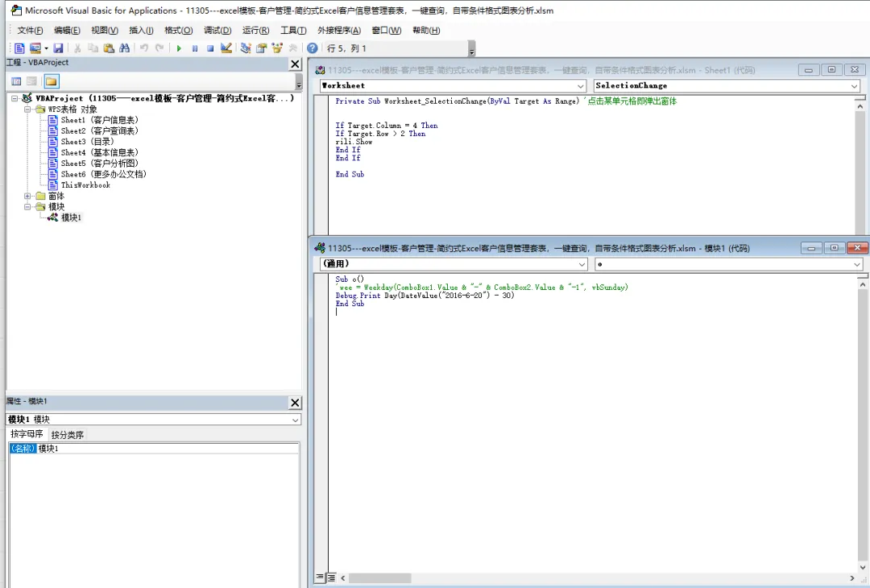This screenshot has width=870, height=588.
Task: Open the 运行(R) menu
Action: tap(256, 31)
